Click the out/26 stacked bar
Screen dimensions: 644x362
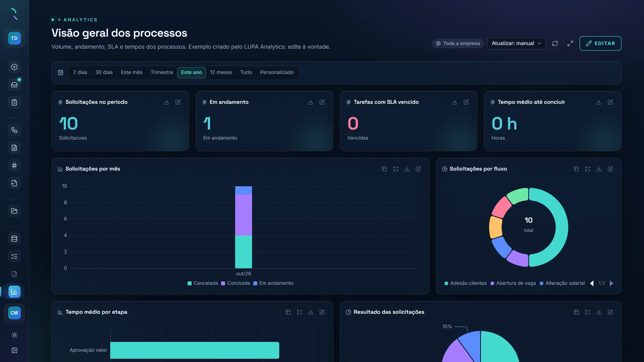pos(244,227)
